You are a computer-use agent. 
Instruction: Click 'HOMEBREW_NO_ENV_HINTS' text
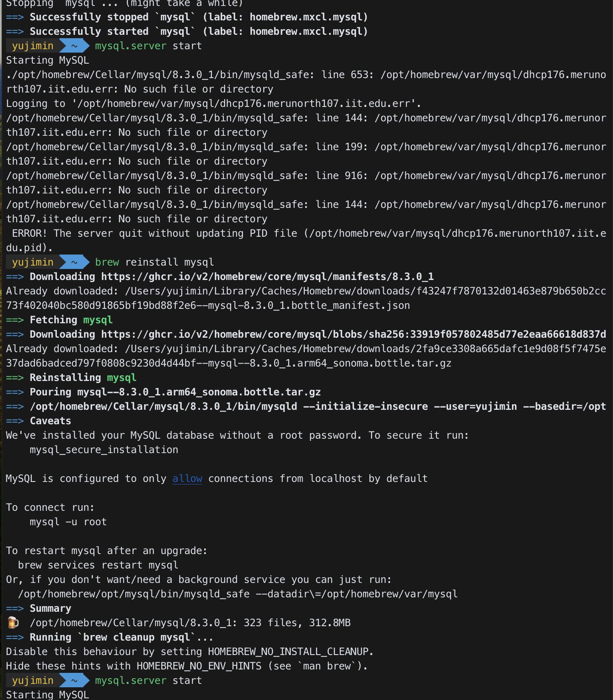(199, 666)
